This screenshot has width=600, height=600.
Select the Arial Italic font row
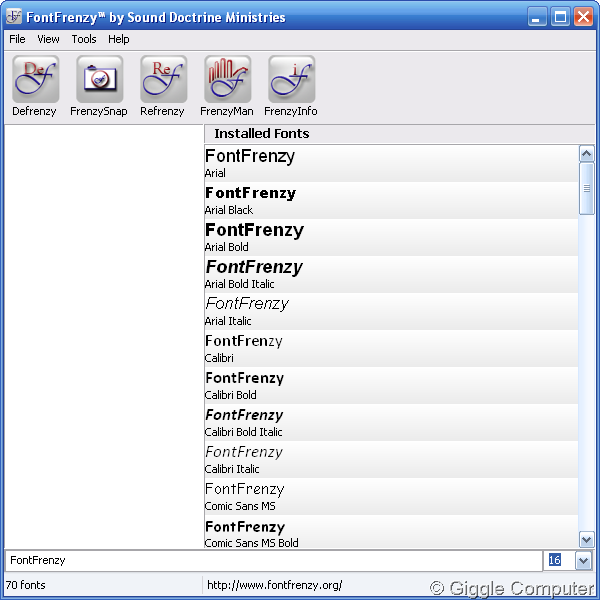(391, 312)
